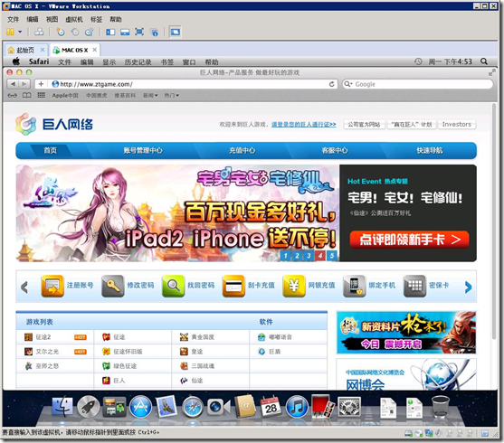
Task: Click the 网银充值 yen icon
Action: click(294, 286)
